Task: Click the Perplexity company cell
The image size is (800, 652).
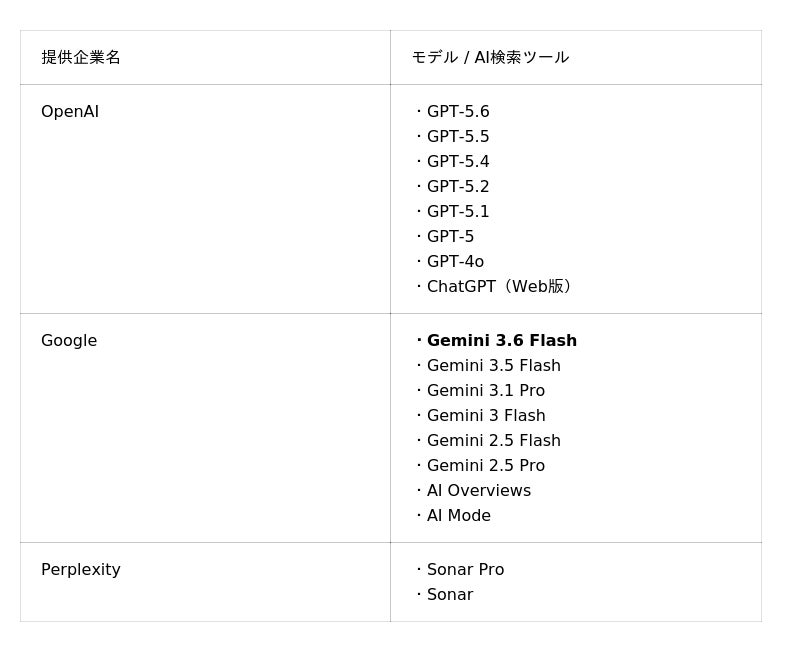Action: pos(205,582)
